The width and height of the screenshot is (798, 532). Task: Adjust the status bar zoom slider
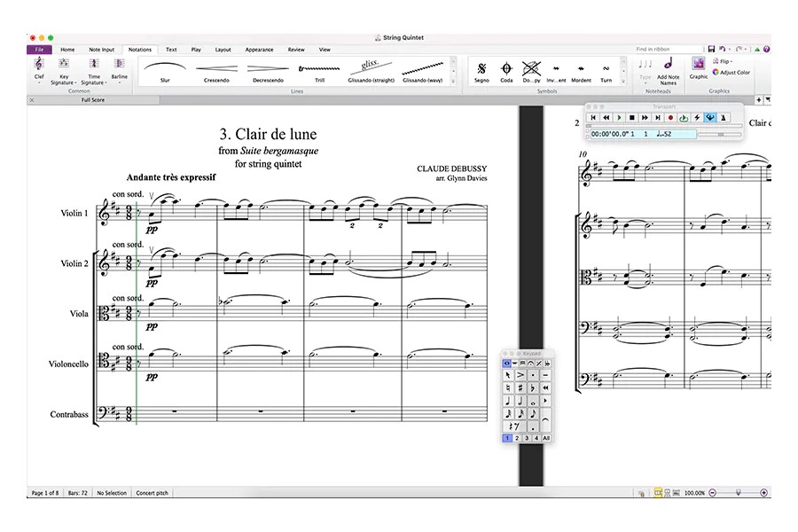click(738, 493)
